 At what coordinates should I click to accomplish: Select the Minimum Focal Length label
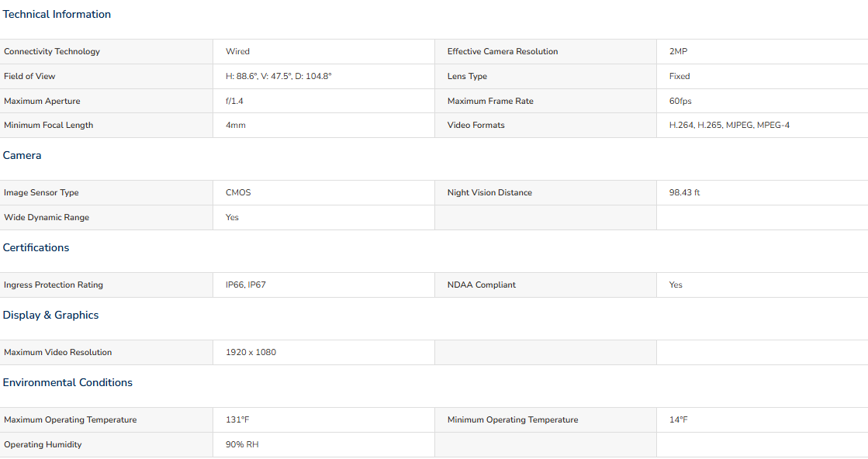(x=48, y=126)
